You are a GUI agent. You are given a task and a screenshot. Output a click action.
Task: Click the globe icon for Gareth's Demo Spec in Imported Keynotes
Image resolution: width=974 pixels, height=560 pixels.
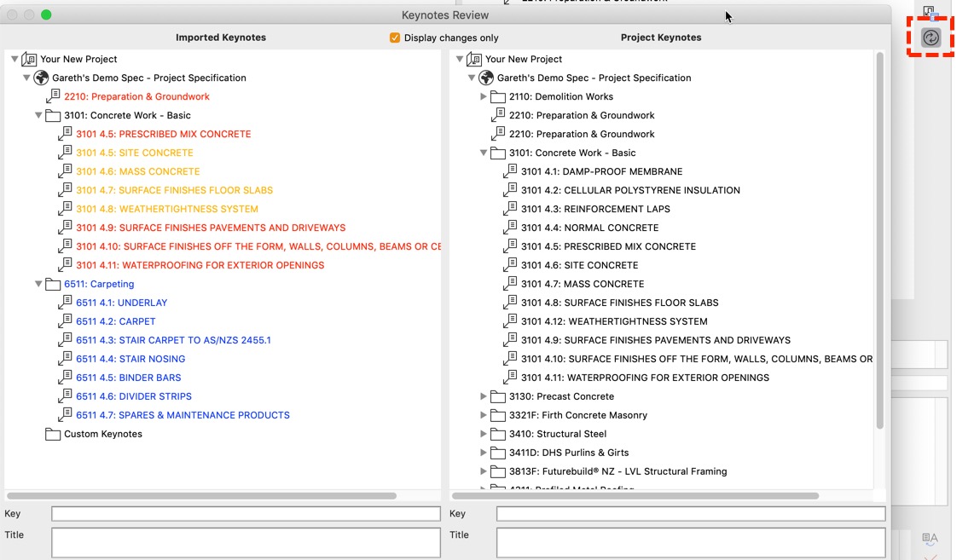41,78
